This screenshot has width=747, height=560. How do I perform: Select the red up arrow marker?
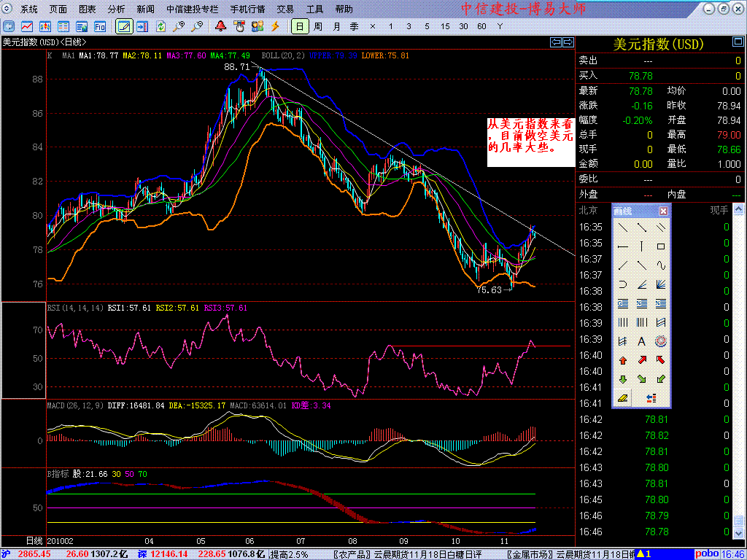coord(623,360)
